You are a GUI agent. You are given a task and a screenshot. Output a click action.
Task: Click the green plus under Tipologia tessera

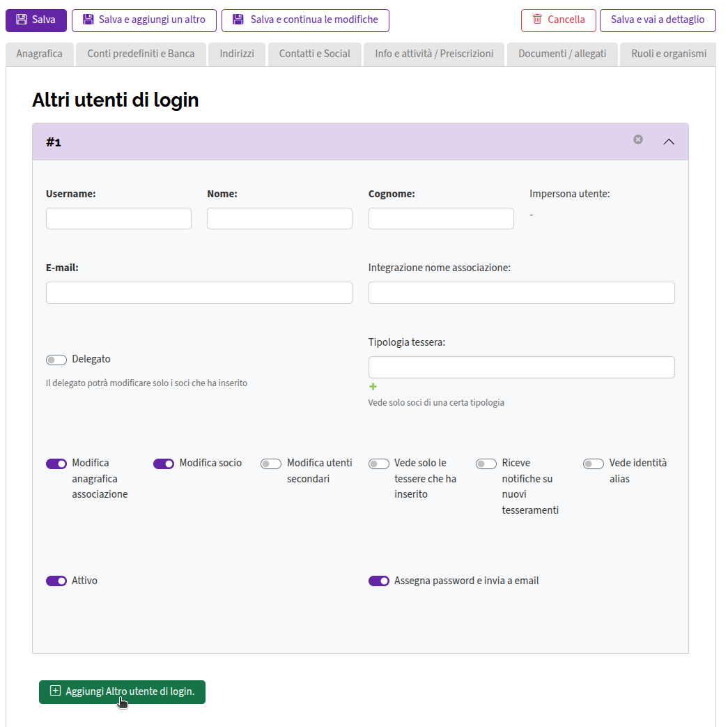tap(373, 386)
